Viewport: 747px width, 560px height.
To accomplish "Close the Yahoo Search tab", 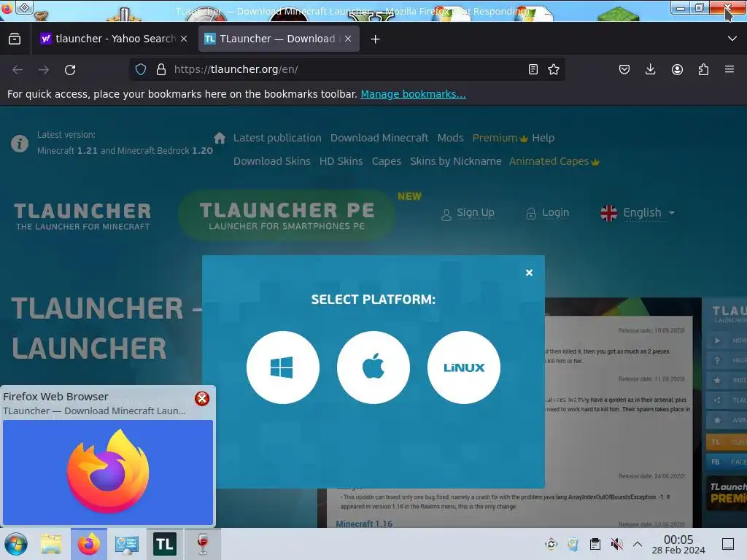I will (x=184, y=39).
